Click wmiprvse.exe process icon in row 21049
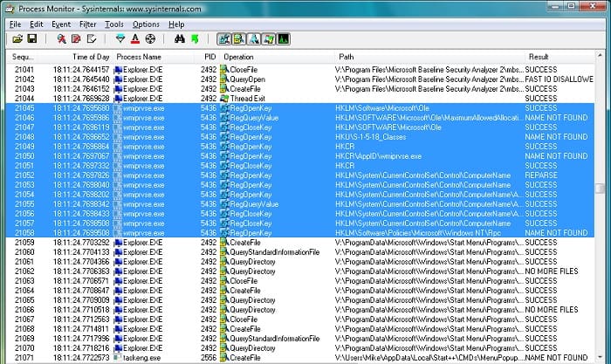 coord(117,147)
